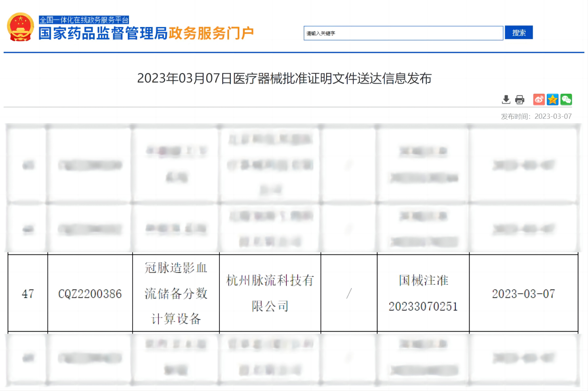588x391 pixels.
Task: Share to WeChat via the green icon
Action: point(566,99)
